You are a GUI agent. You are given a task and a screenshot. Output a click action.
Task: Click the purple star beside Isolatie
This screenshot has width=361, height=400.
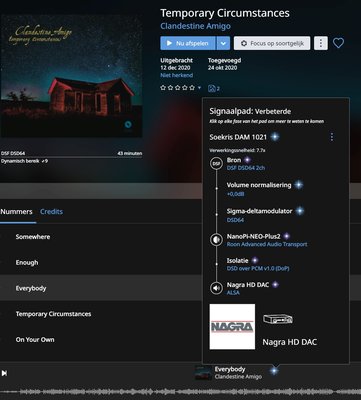tap(255, 260)
